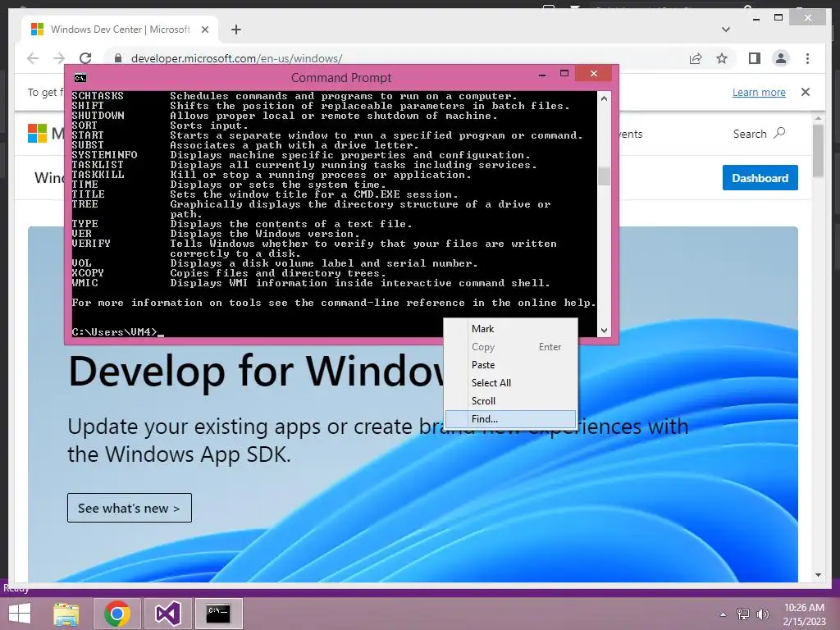Open File Explorer from taskbar
840x630 pixels.
click(66, 614)
